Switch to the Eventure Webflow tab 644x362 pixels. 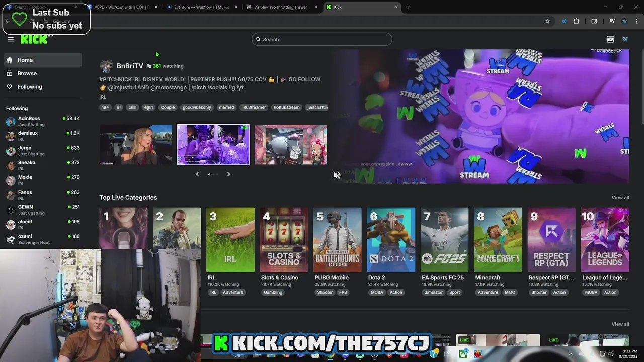coord(201,7)
